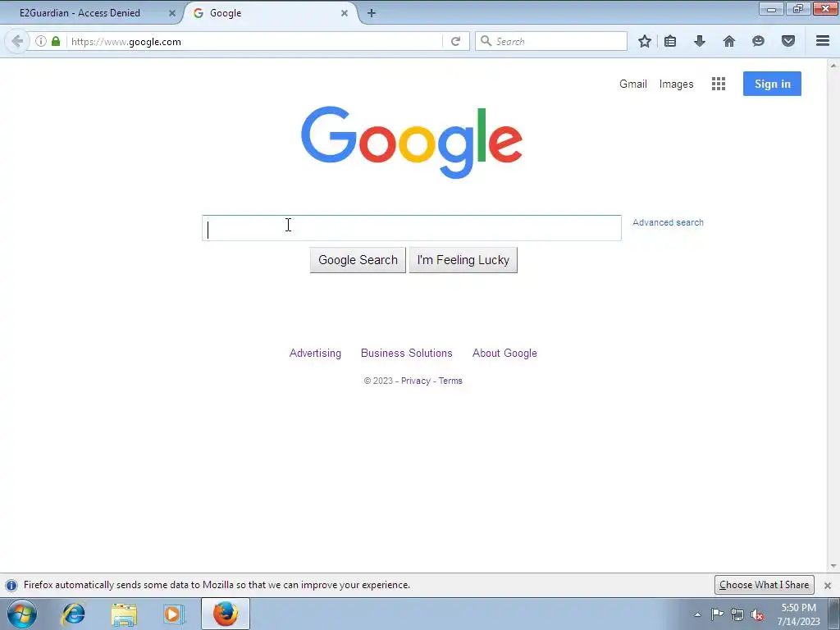Open the Advertising footer link
Screen dimensions: 840x630
[315, 353]
